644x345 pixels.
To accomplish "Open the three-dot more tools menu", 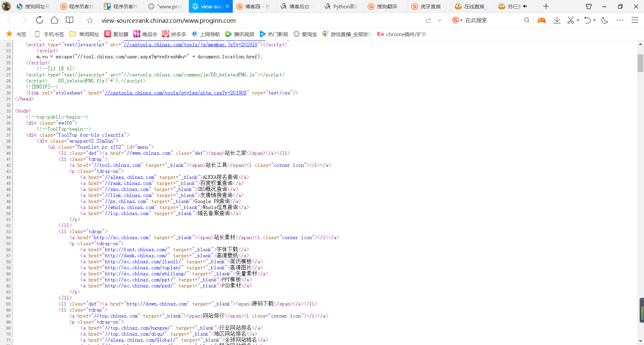I will tap(620, 20).
